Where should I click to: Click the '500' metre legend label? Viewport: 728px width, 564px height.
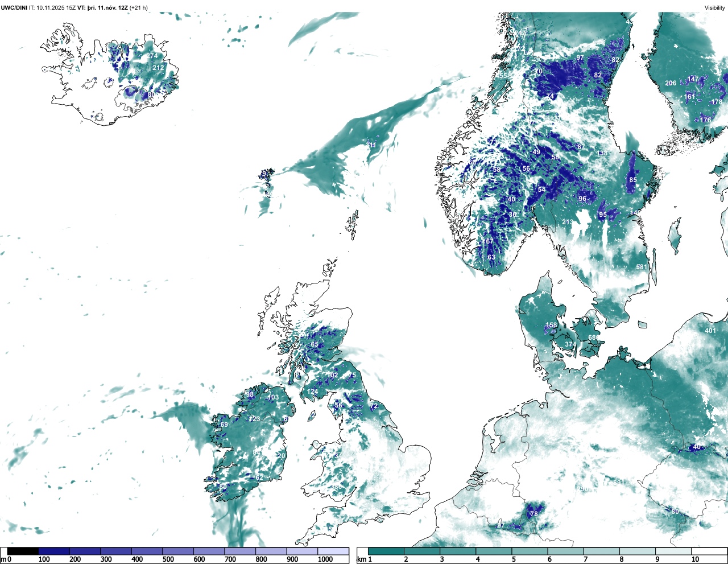pyautogui.click(x=168, y=559)
